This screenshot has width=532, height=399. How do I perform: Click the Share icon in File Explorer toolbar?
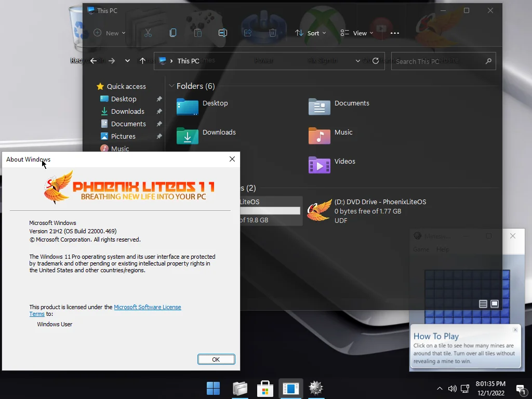pos(248,33)
